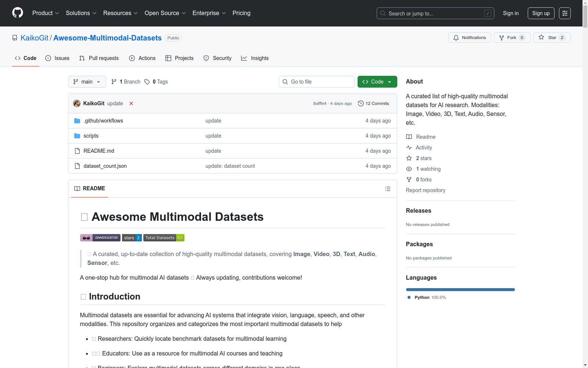Click 1 watching link
This screenshot has height=368, width=588.
pos(423,169)
